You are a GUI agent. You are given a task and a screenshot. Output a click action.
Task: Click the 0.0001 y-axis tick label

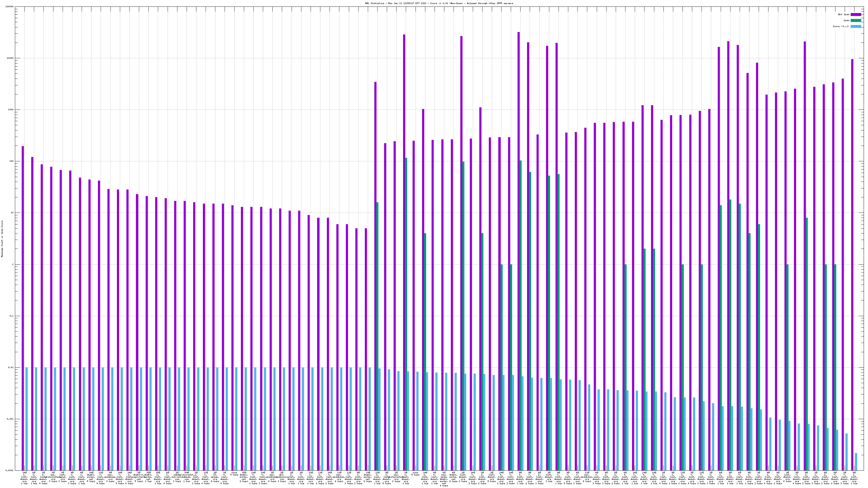[9, 470]
